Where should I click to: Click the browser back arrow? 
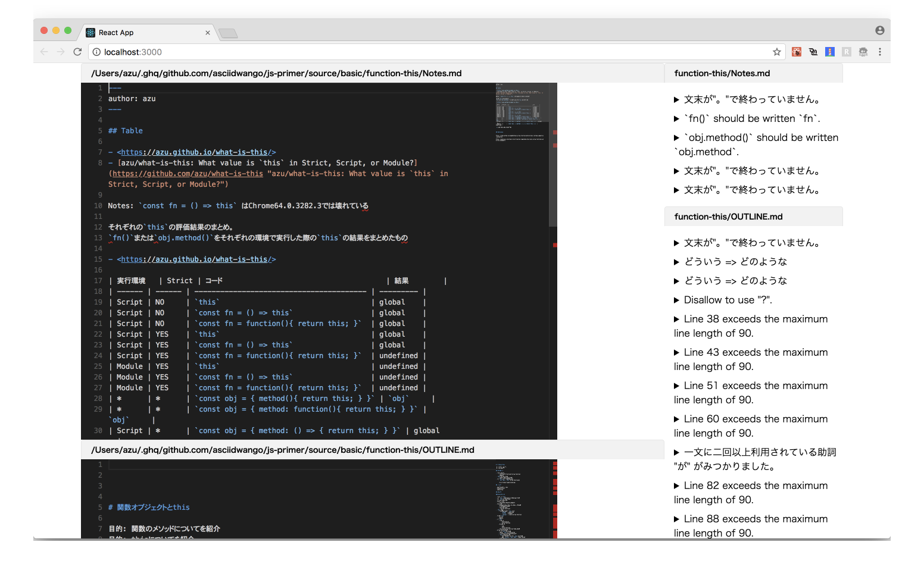(44, 52)
